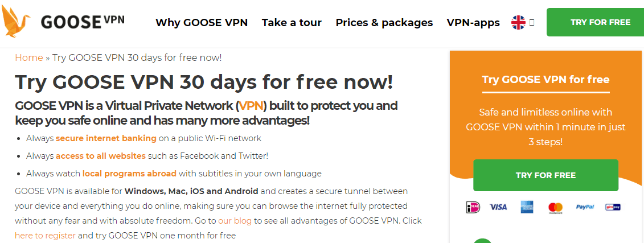The height and width of the screenshot is (243, 644).
Task: Click the GOOSE VPN orange bird logo
Action: [x=16, y=22]
